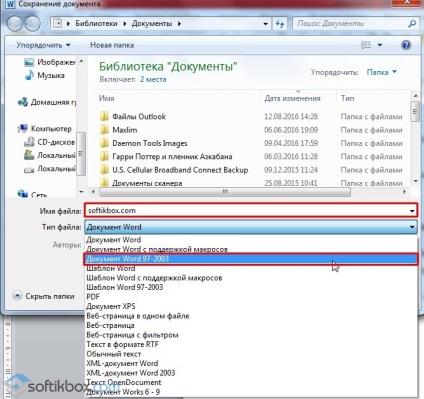
Task: Click the Back navigation arrow button
Action: click(15, 24)
